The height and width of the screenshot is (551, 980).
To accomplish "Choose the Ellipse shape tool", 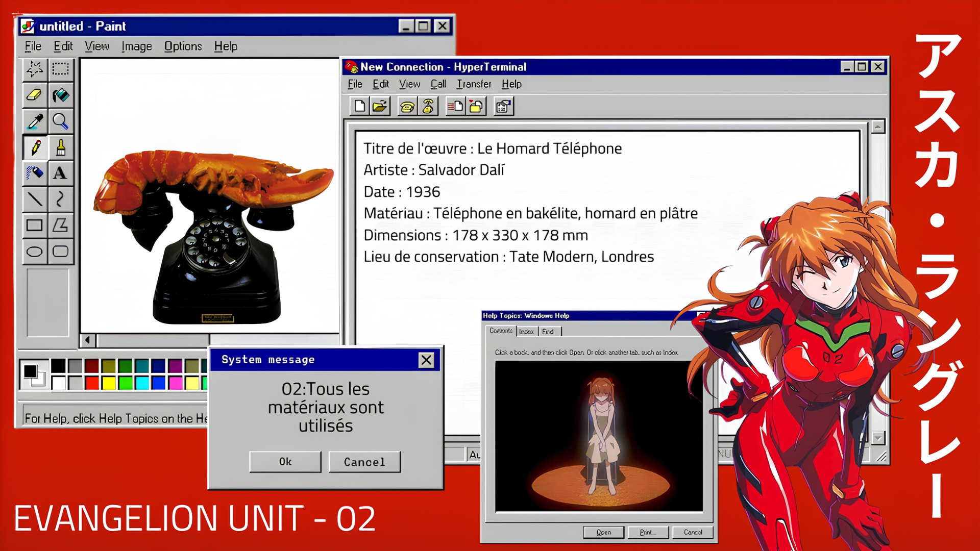I will (35, 251).
